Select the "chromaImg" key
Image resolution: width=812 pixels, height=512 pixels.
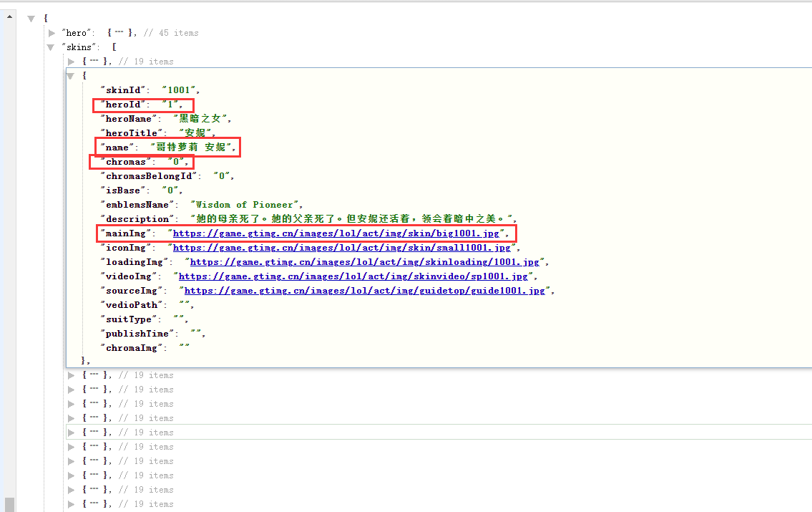(x=132, y=348)
